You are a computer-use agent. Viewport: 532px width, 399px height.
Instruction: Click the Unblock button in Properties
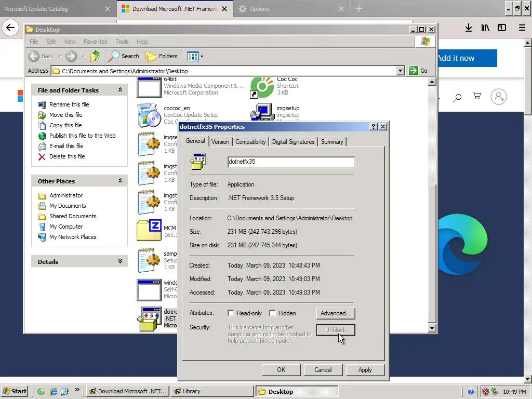pyautogui.click(x=336, y=330)
